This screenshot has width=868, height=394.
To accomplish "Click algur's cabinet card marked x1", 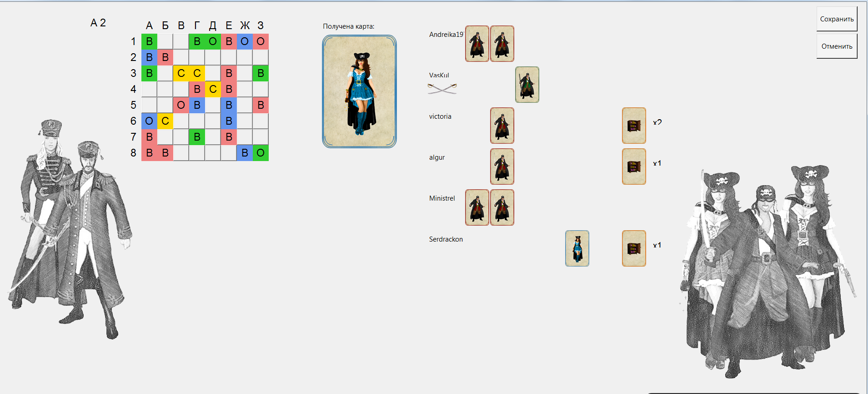I will [634, 167].
